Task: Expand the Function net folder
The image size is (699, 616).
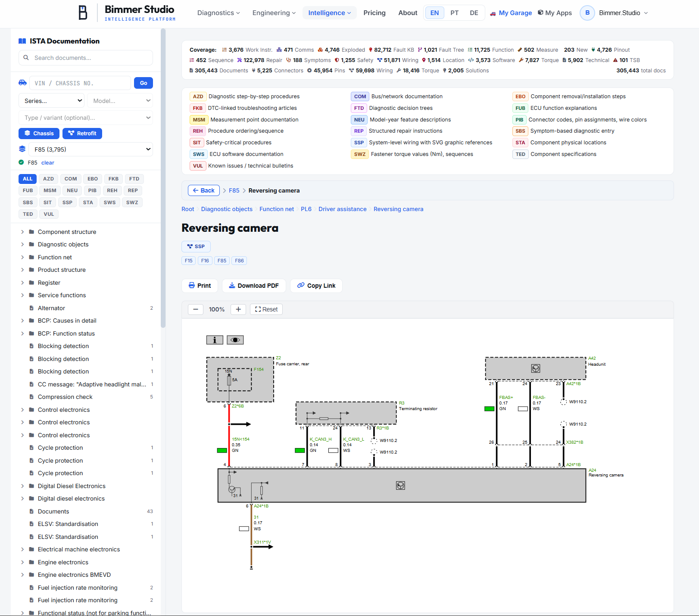Action: (x=22, y=257)
